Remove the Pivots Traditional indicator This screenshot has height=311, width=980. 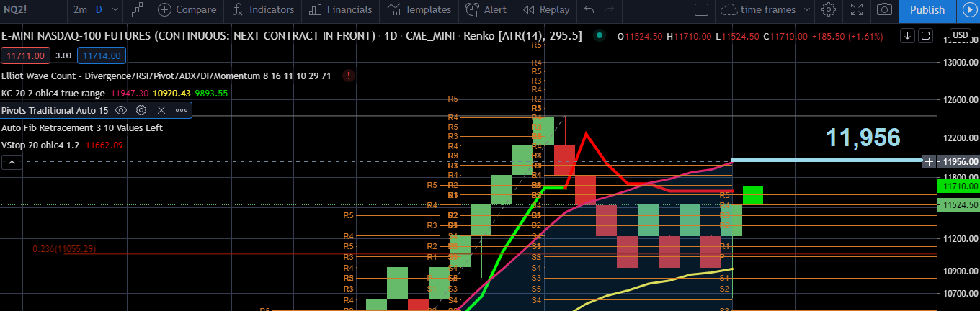[x=161, y=110]
